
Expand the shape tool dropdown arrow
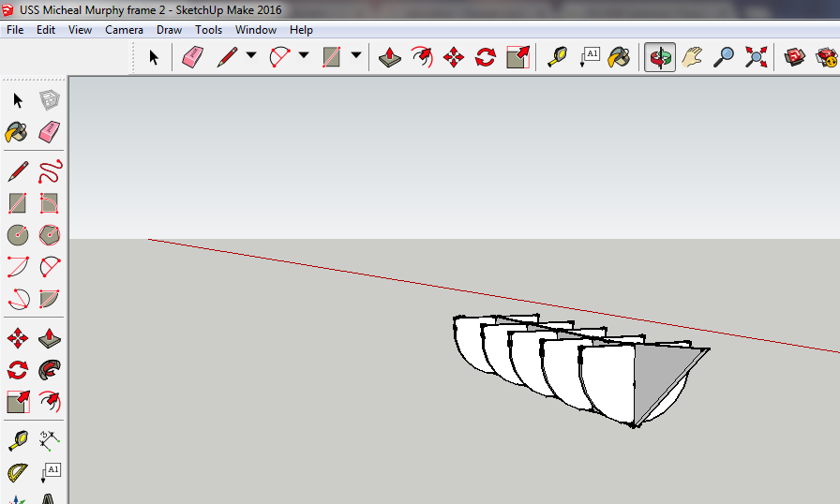click(355, 55)
